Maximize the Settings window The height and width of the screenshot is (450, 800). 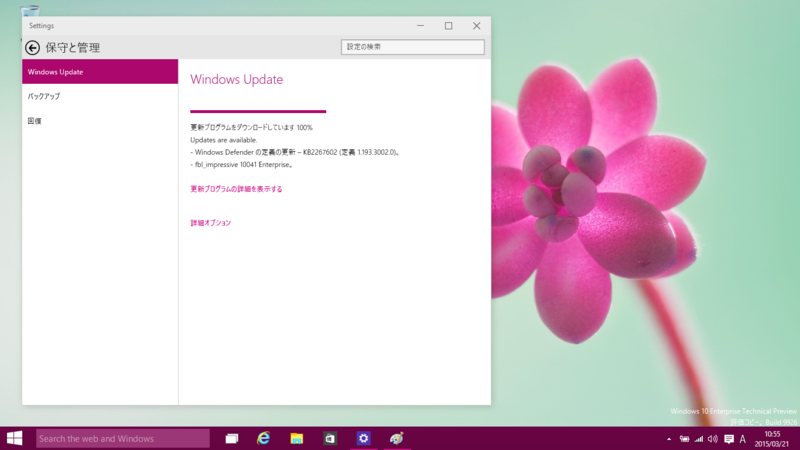(448, 26)
